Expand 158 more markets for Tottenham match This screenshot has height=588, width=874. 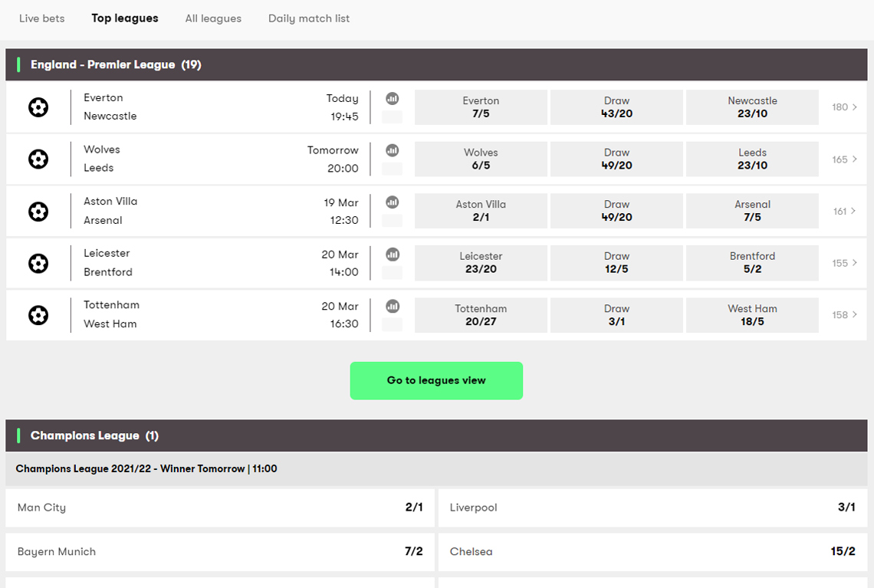(844, 315)
